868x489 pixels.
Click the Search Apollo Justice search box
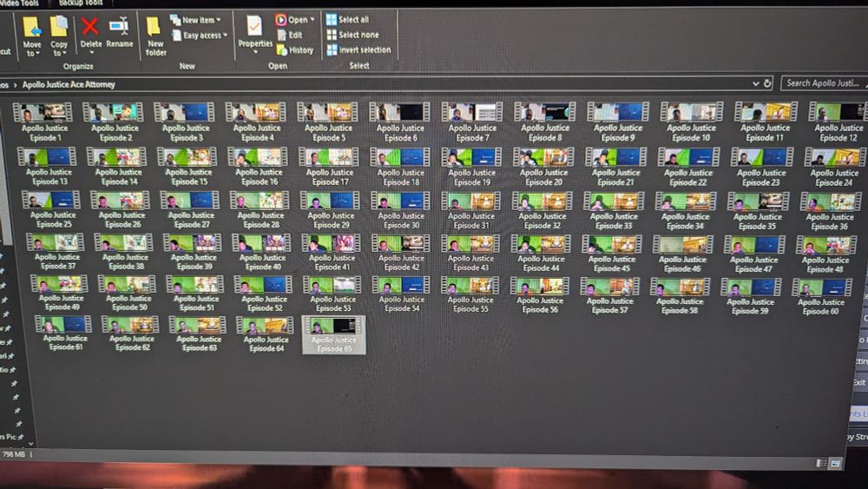coord(824,83)
